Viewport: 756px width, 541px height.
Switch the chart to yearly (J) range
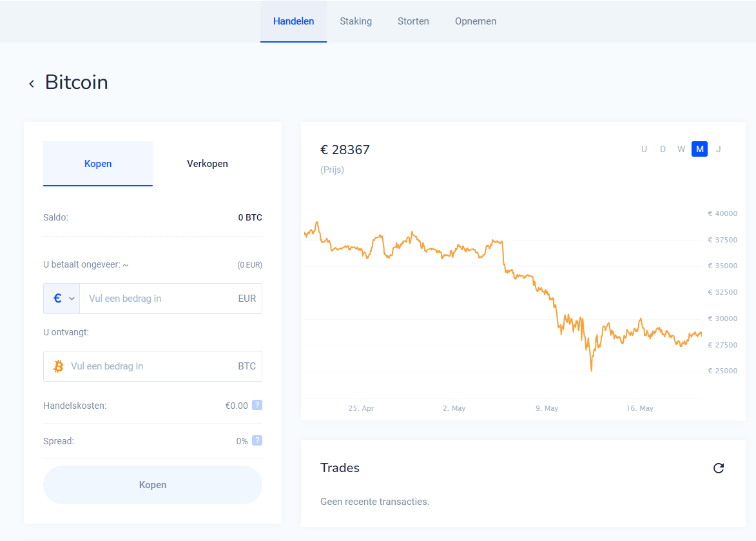click(x=718, y=149)
